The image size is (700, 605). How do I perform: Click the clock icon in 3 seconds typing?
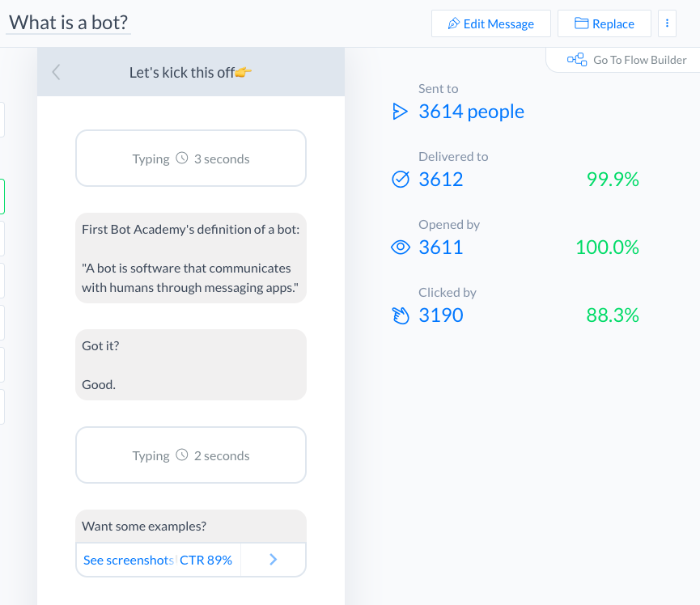(182, 159)
